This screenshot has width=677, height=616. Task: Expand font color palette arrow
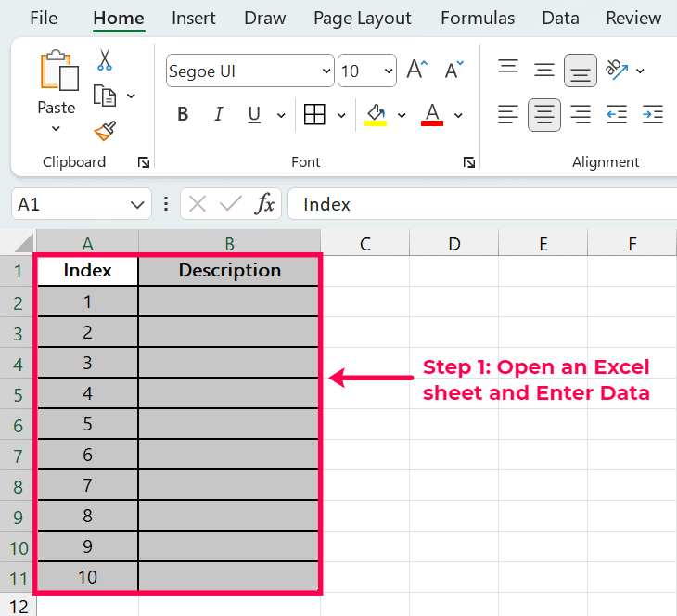(x=458, y=115)
